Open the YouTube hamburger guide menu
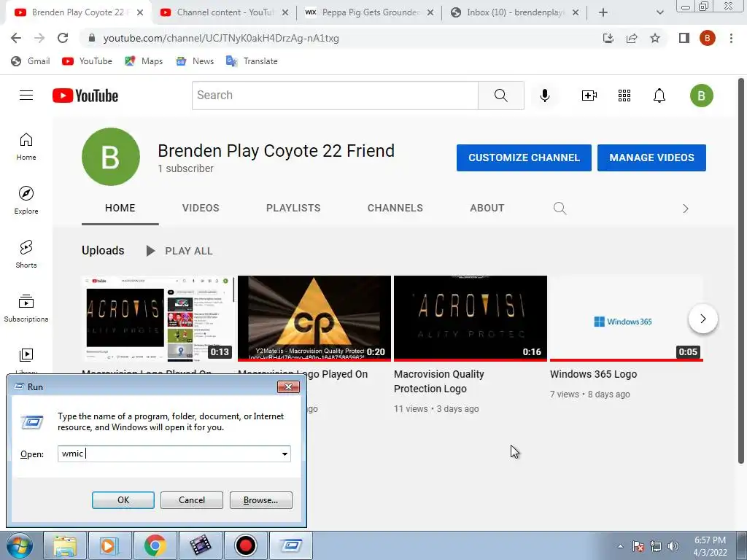The width and height of the screenshot is (747, 560). point(26,96)
